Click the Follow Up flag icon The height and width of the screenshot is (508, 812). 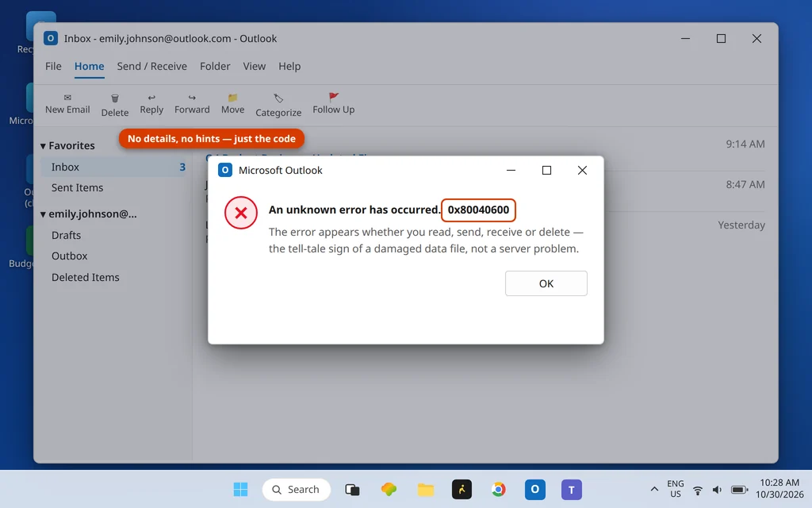334,97
